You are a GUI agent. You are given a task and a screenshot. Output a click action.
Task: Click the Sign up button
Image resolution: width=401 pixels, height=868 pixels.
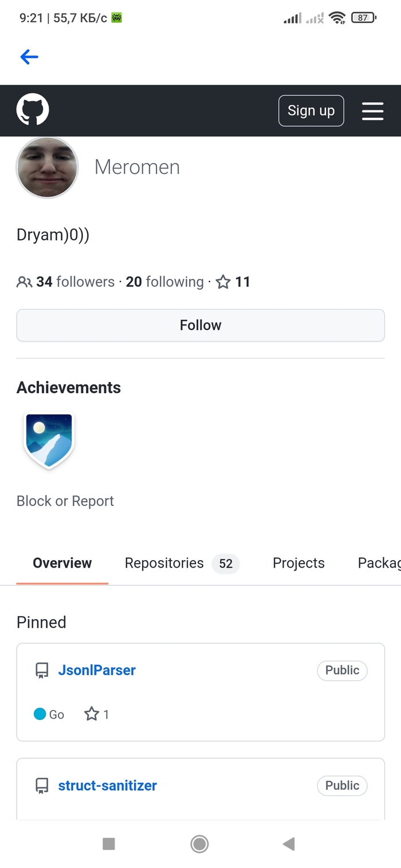tap(311, 110)
